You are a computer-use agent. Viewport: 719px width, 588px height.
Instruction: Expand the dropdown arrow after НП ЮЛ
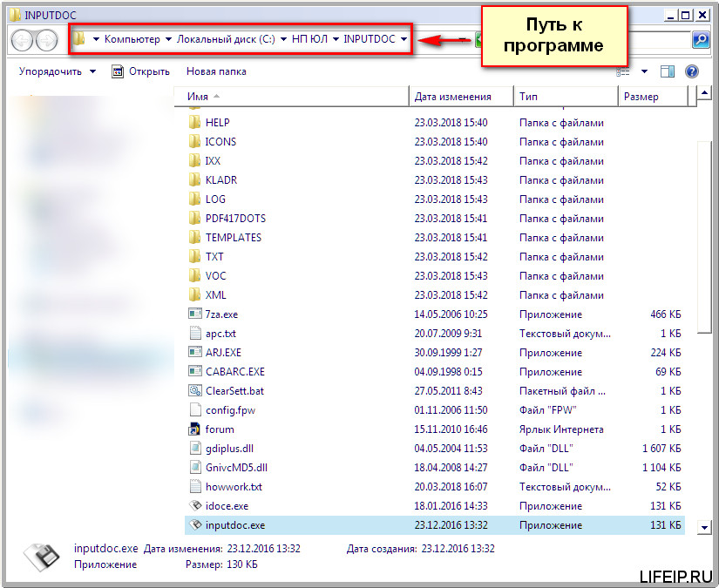click(336, 39)
